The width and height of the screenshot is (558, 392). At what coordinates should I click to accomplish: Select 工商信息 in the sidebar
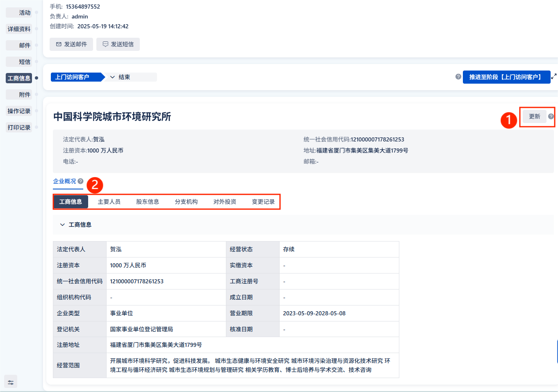(x=19, y=78)
